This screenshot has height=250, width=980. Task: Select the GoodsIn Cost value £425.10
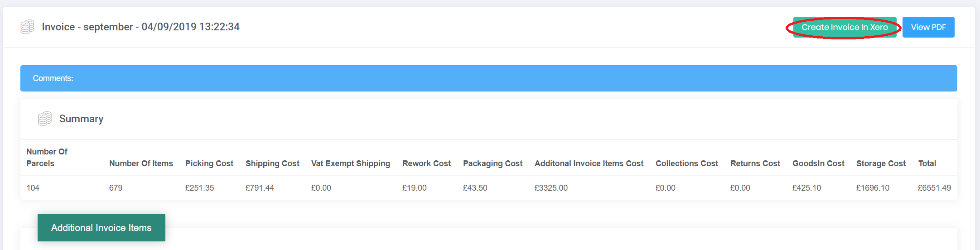[x=806, y=188]
